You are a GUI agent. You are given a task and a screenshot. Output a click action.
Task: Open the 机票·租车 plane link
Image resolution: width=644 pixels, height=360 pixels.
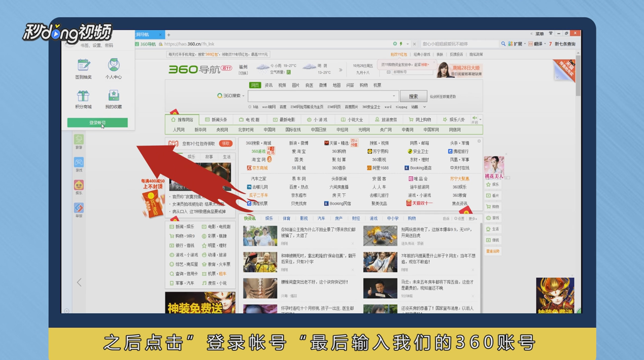pyautogui.click(x=215, y=274)
